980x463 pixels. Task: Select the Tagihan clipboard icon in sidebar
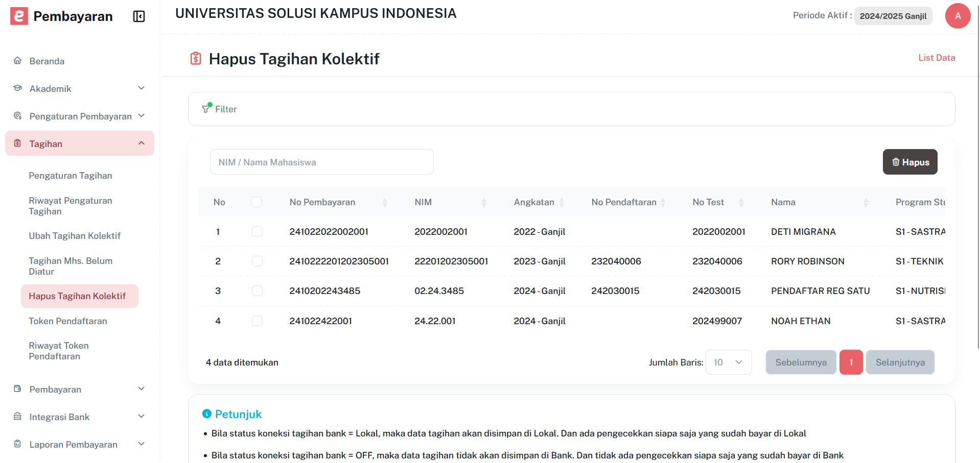point(17,143)
